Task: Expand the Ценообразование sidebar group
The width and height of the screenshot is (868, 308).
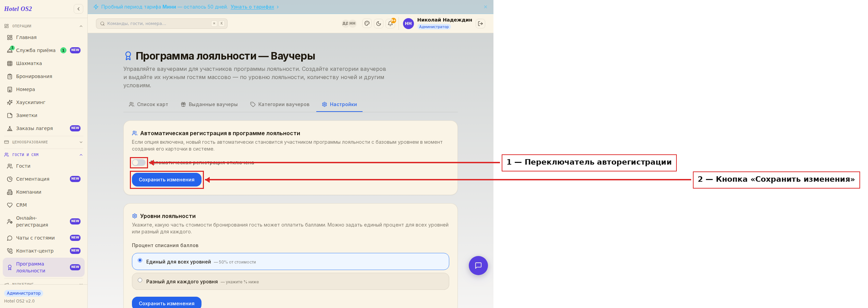Action: click(44, 142)
